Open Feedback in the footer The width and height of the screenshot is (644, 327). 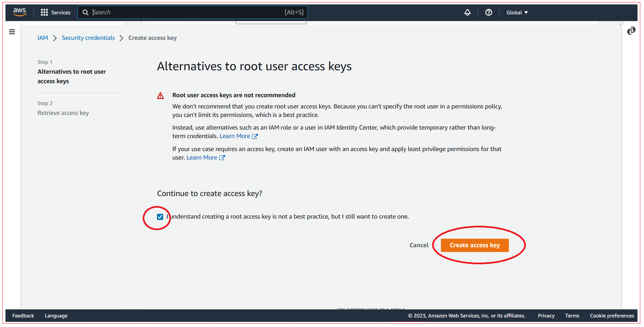click(23, 316)
